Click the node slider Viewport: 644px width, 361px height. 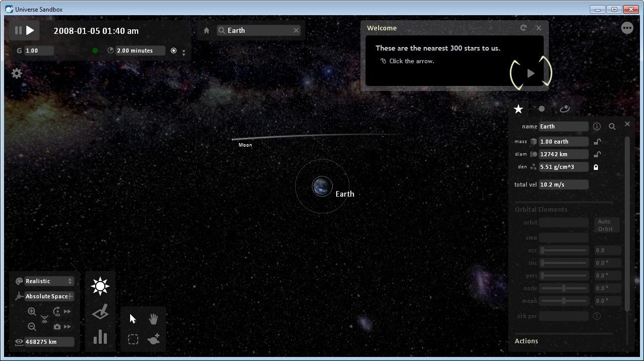pyautogui.click(x=563, y=288)
